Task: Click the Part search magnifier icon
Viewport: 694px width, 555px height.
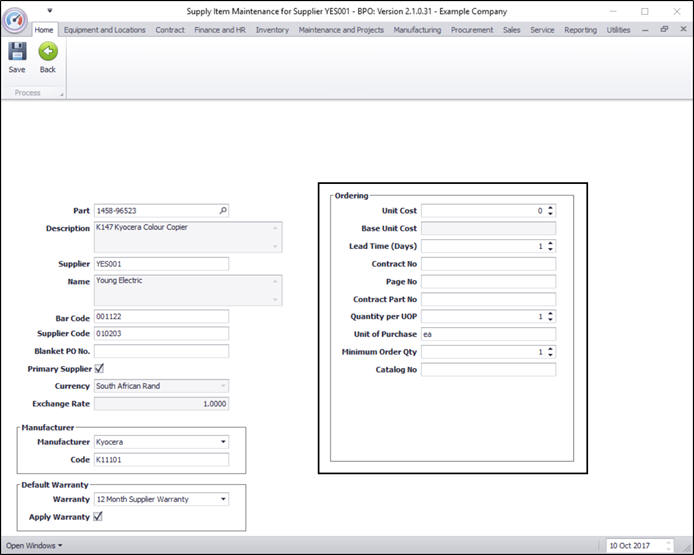Action: (x=223, y=211)
